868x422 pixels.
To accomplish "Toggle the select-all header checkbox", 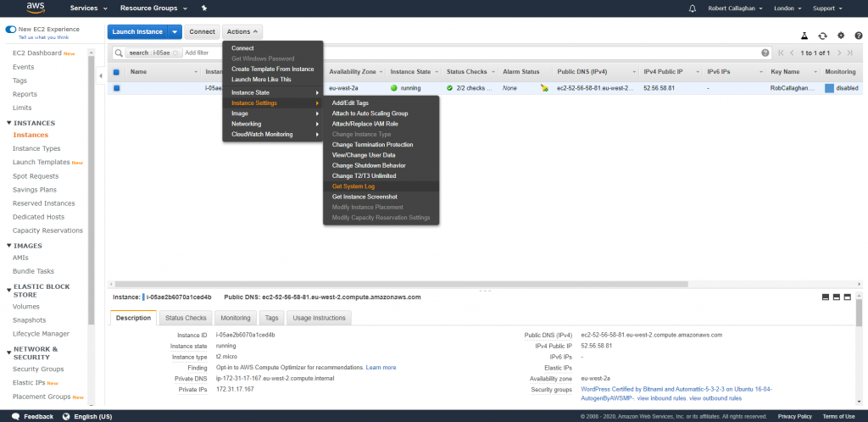I will pos(116,72).
